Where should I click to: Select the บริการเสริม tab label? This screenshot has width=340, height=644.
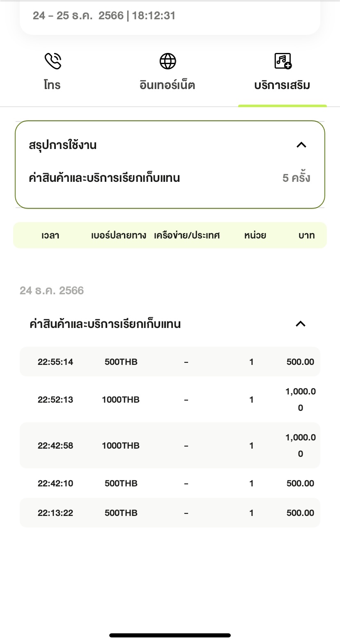(x=282, y=85)
